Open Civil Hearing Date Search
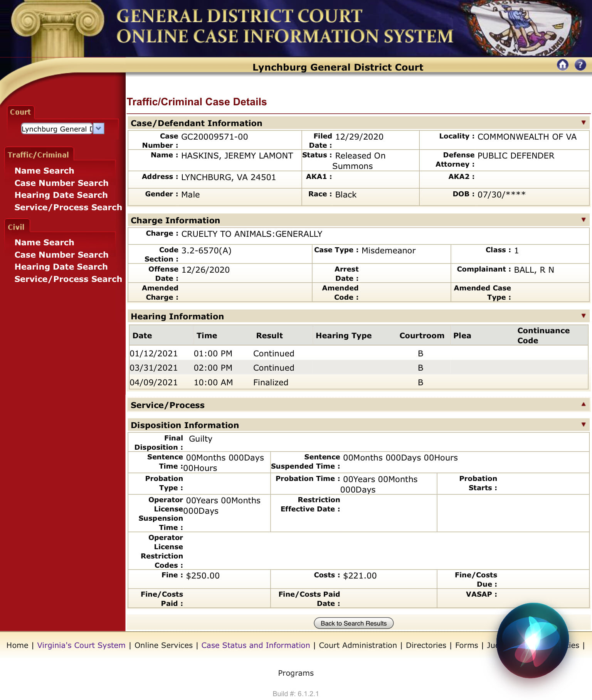The width and height of the screenshot is (592, 700). tap(61, 267)
